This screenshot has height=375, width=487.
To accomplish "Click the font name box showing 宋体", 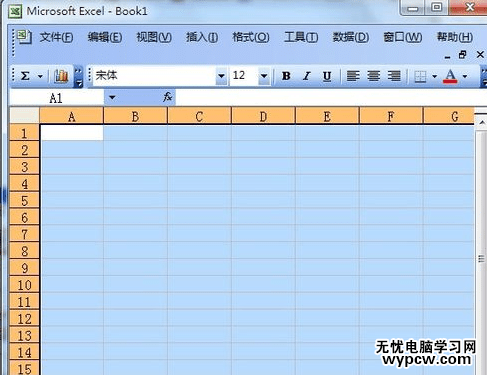I will (154, 76).
